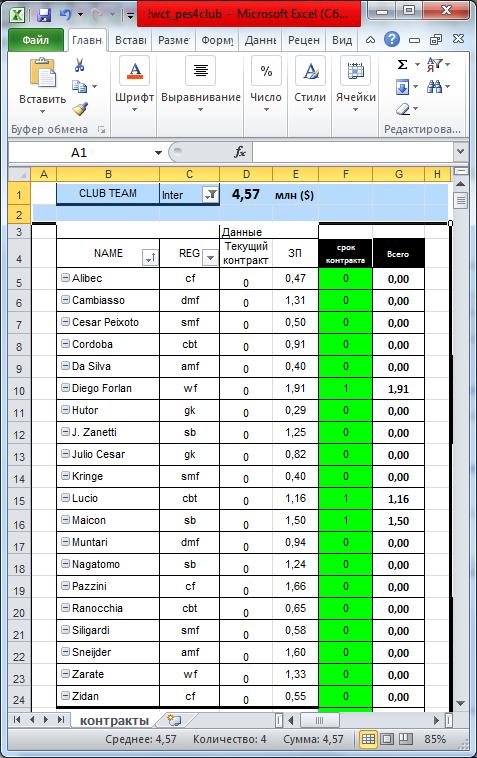Switch to Page Layout view icon
This screenshot has height=758, width=477.
387,739
